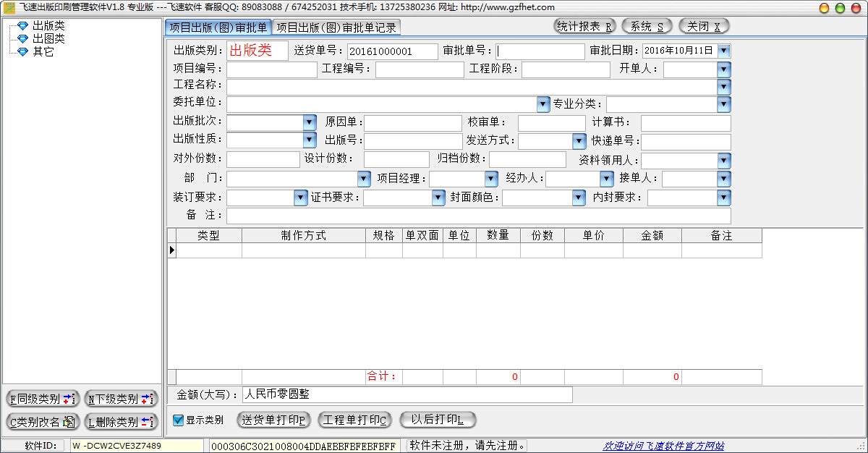Select the 出版类 tree item icon
The width and height of the screenshot is (868, 453).
pos(22,26)
